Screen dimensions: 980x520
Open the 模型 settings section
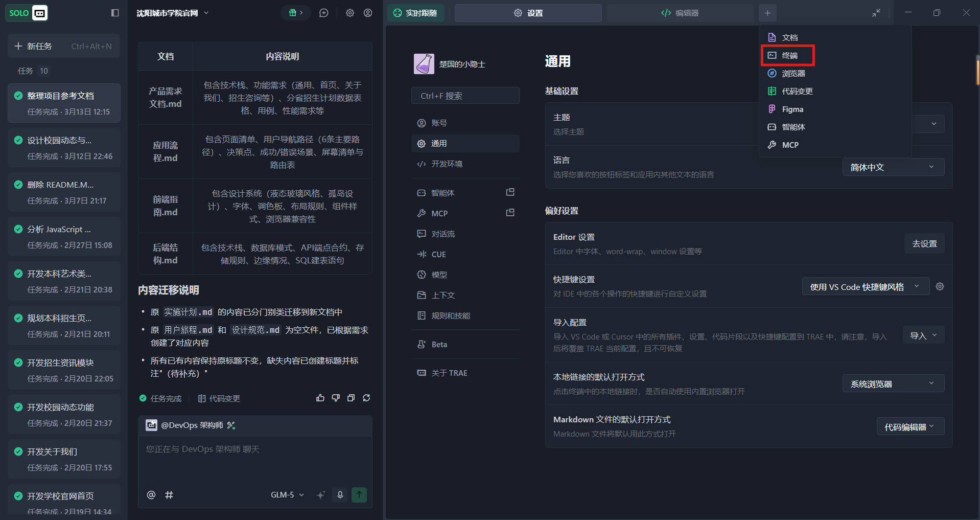tap(439, 275)
